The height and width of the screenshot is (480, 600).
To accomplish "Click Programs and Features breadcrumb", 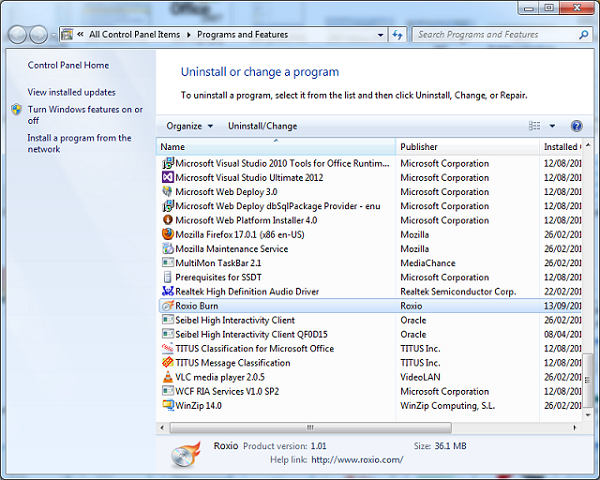I will click(x=243, y=34).
